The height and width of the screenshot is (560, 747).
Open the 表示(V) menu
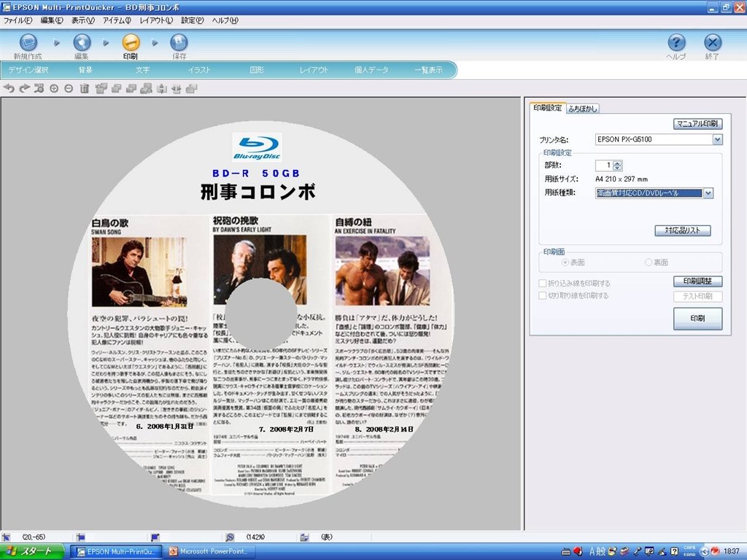pos(83,20)
